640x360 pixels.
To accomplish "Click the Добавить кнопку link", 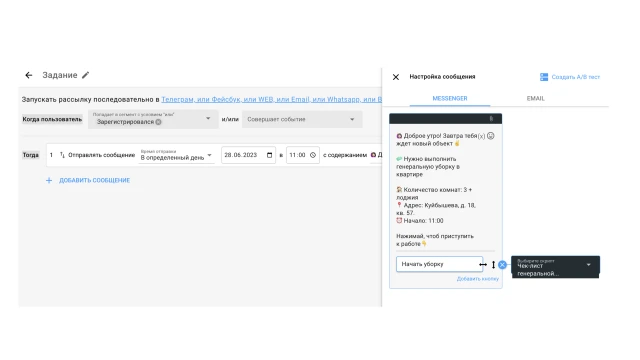I will pyautogui.click(x=478, y=279).
